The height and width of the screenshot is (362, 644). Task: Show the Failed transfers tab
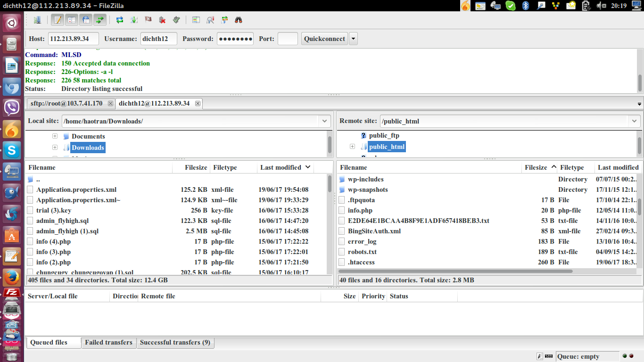[108, 343]
